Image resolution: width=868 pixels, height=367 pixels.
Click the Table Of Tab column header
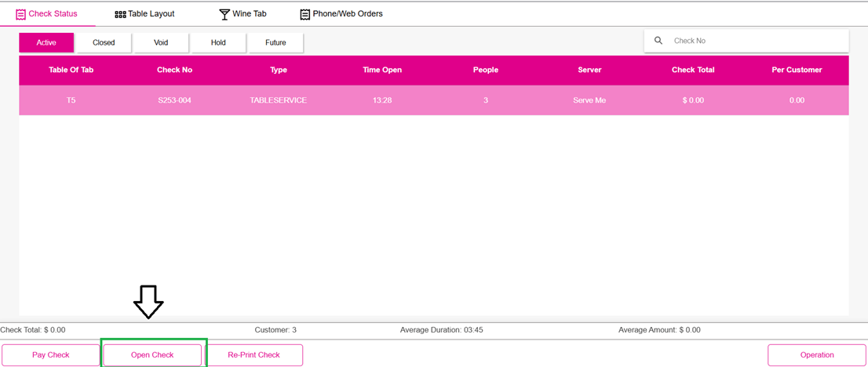(71, 71)
